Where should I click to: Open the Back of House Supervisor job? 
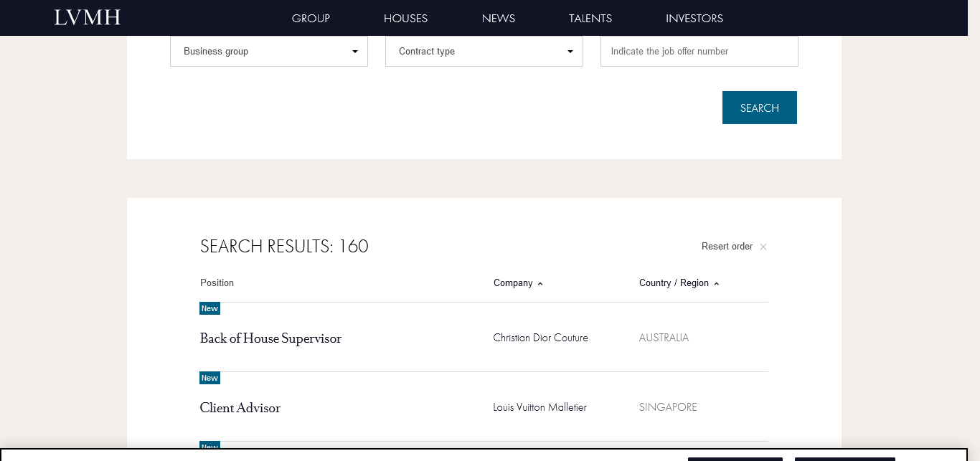tap(270, 338)
